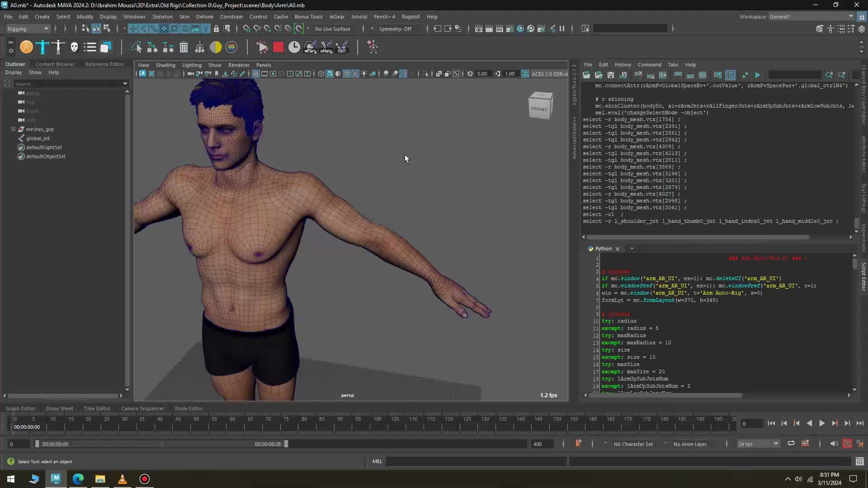
Task: Click the nHair shelf icon
Action: pyautogui.click(x=326, y=47)
